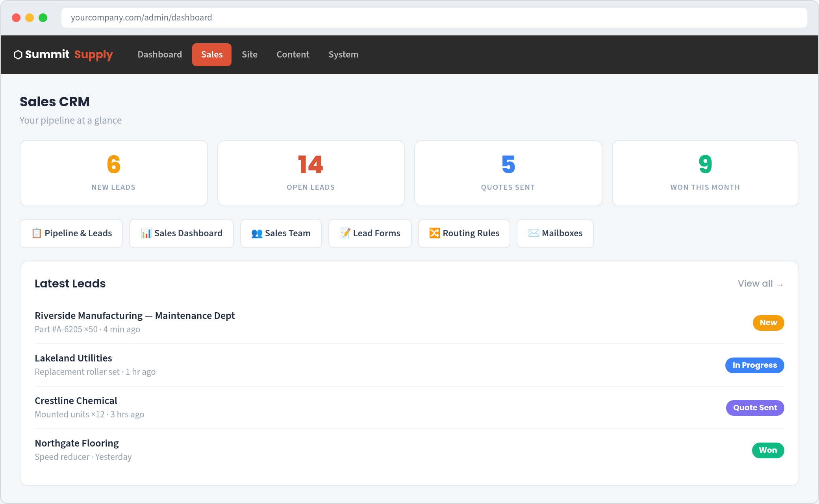Open the Lakeland Utilities lead
The height and width of the screenshot is (504, 819).
click(x=409, y=365)
